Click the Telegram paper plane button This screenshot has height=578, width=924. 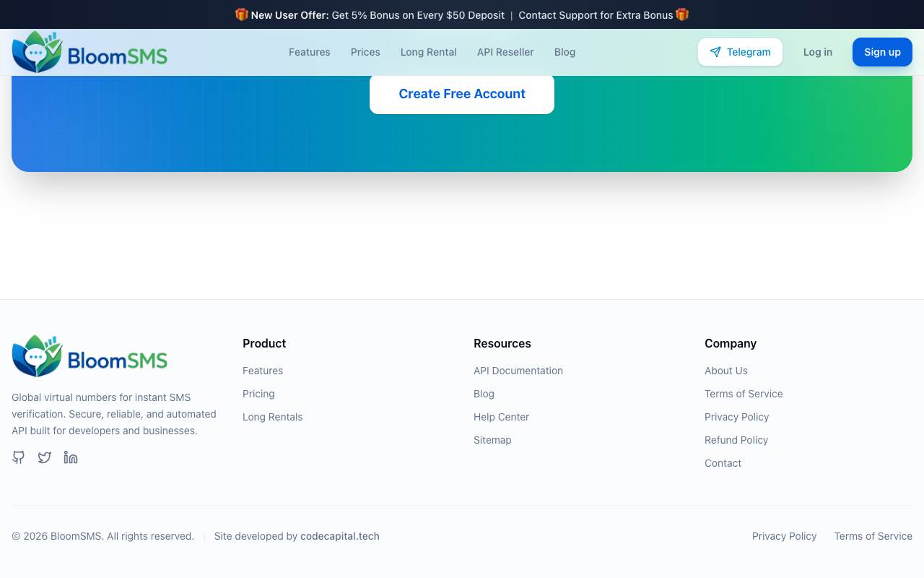pos(740,52)
